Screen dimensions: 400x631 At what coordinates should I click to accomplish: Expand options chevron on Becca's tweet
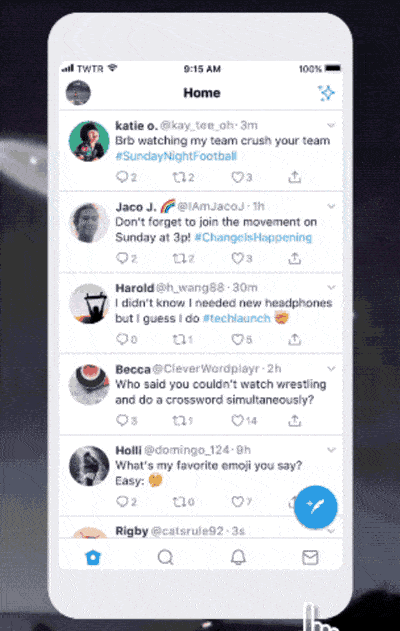point(331,369)
